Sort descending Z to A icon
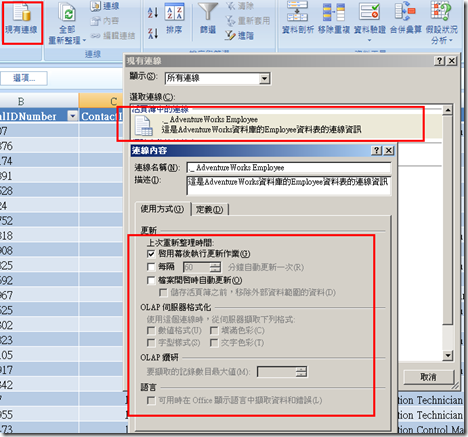468x437 pixels. click(x=153, y=33)
